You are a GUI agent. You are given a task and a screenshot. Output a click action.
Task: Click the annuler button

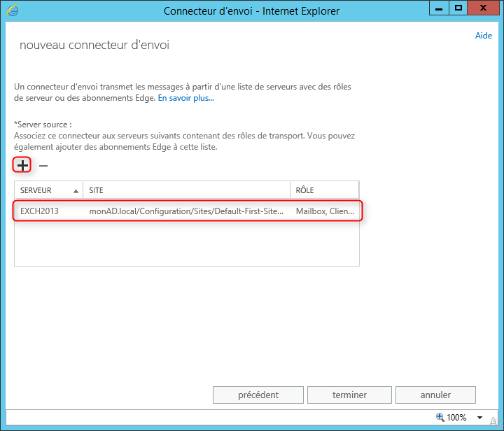tap(435, 395)
